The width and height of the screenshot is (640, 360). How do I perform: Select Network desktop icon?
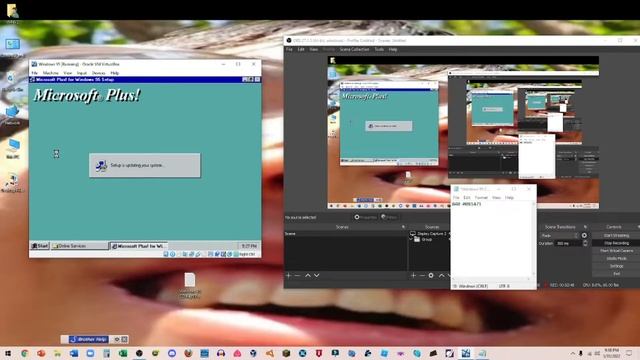pos(12,115)
